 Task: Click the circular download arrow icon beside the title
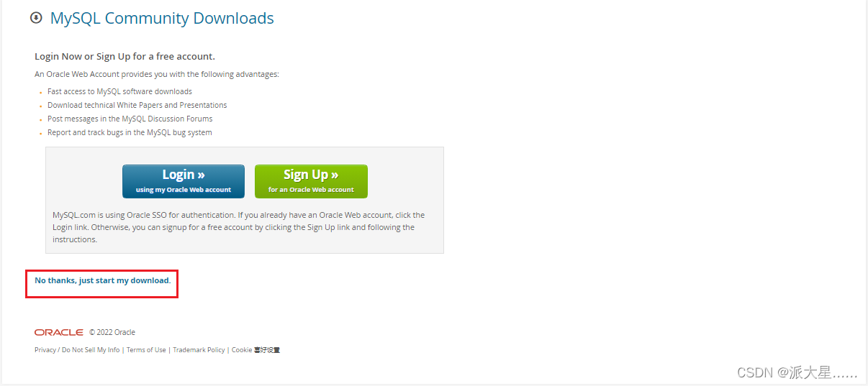coord(36,18)
